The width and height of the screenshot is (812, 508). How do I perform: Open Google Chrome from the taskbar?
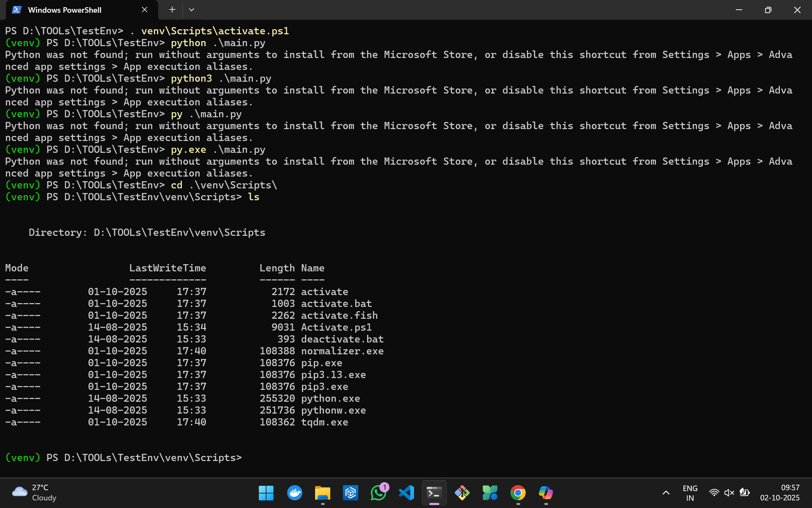pyautogui.click(x=518, y=493)
